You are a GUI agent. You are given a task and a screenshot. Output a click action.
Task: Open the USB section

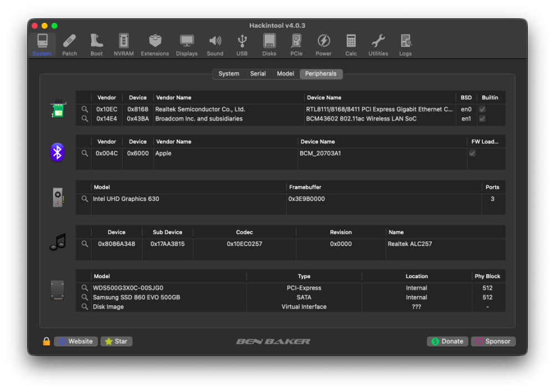click(x=242, y=44)
